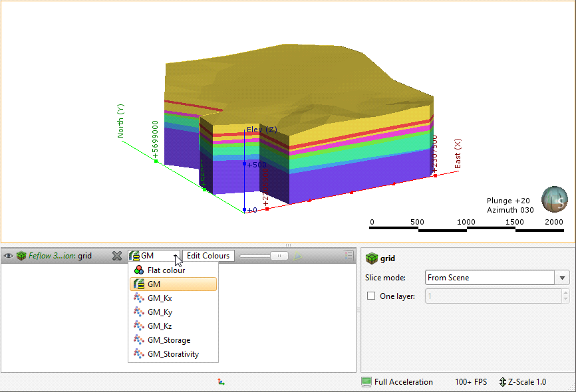Click the compass navigation ball in scene
This screenshot has width=576, height=392.
coord(554,199)
